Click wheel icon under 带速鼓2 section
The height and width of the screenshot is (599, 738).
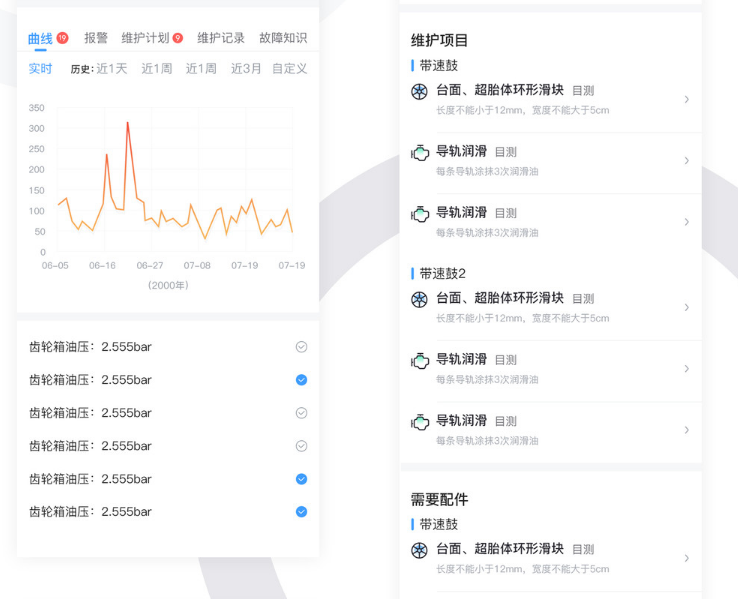click(x=420, y=299)
